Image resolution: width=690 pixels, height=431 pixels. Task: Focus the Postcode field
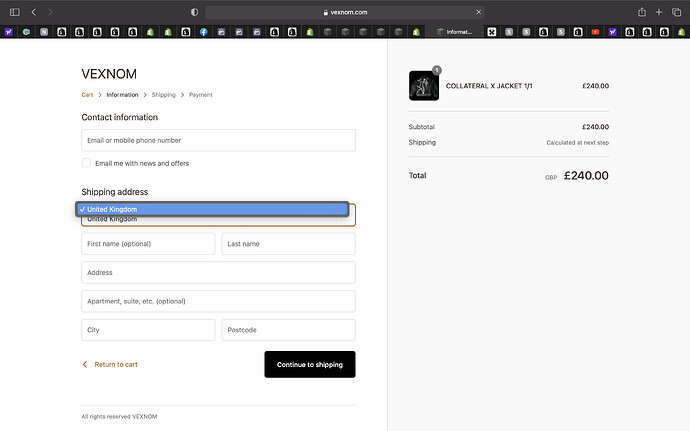pyautogui.click(x=289, y=330)
